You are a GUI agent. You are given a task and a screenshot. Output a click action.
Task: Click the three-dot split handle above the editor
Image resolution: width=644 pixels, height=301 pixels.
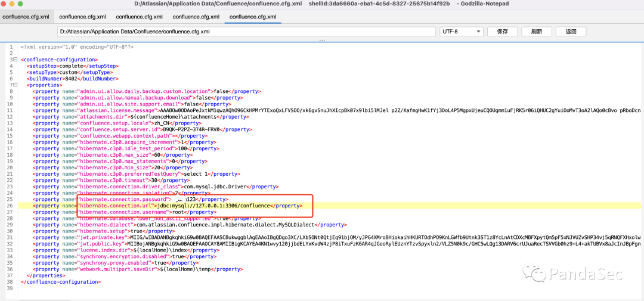(322, 41)
